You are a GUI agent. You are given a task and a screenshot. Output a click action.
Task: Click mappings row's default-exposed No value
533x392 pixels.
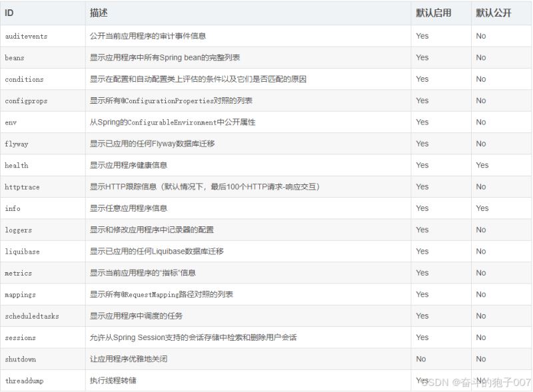481,294
